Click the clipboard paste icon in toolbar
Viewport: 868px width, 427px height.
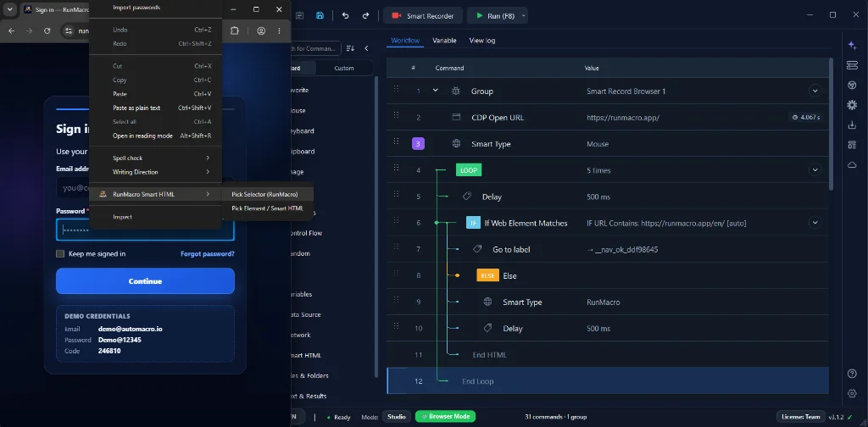(x=299, y=15)
